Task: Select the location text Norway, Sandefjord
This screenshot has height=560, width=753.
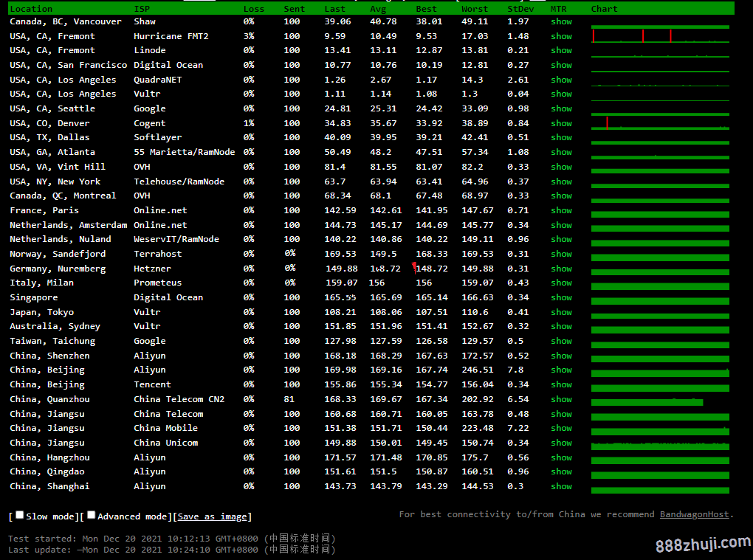Action: (58, 255)
